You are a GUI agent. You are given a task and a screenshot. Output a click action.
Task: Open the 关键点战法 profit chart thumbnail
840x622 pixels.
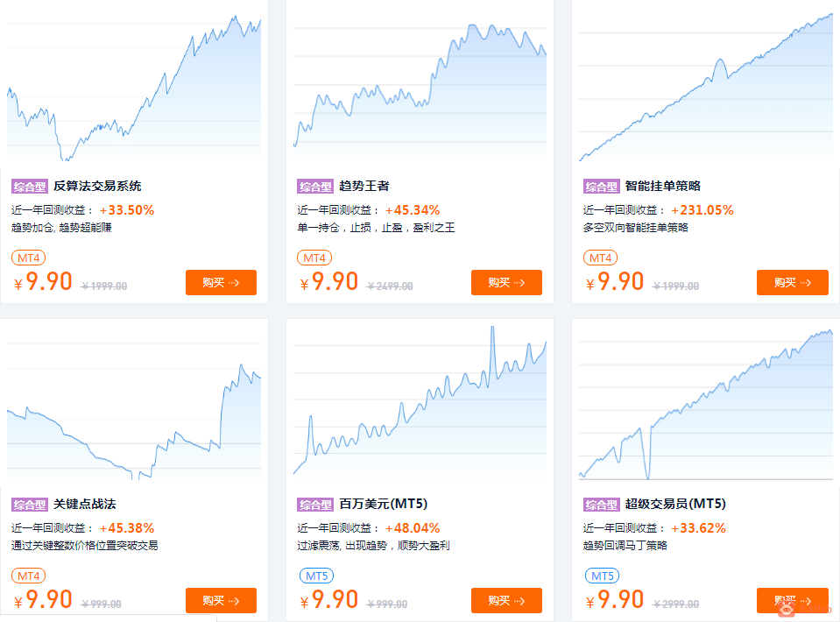pyautogui.click(x=134, y=403)
